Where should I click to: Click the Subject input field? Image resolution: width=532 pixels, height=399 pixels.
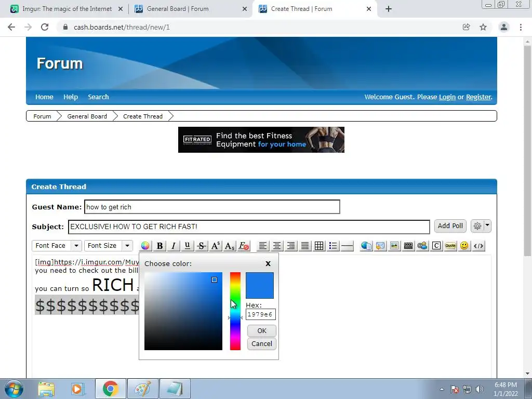(x=249, y=227)
